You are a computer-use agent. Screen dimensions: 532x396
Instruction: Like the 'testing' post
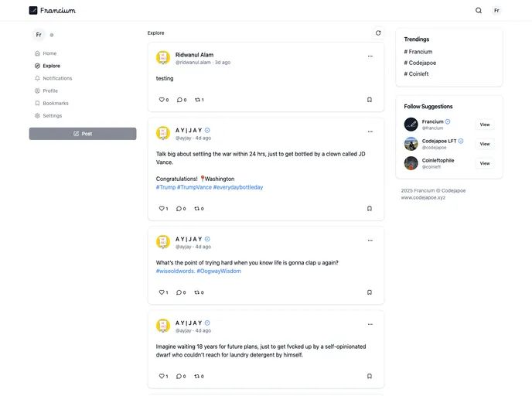click(x=164, y=100)
